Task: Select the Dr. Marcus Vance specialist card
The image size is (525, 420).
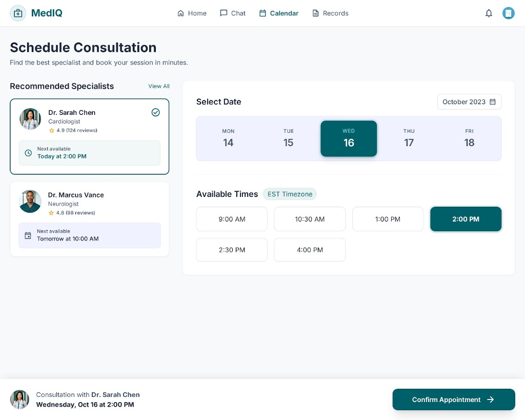Action: pyautogui.click(x=89, y=219)
